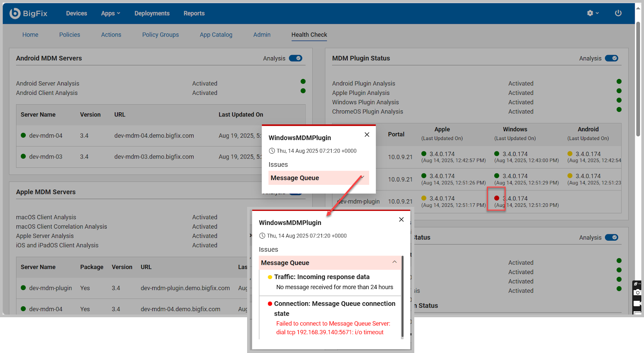Switch to the Policies tab

pos(70,35)
